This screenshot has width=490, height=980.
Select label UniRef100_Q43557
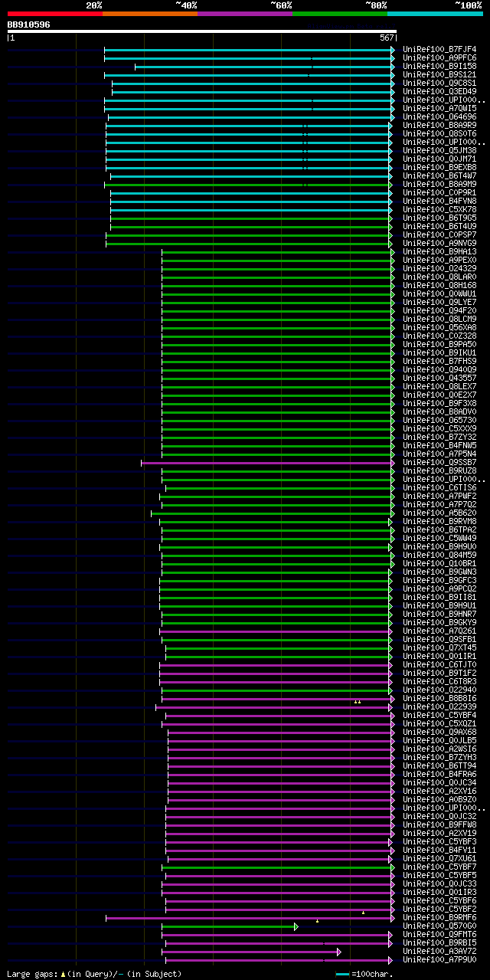(439, 378)
